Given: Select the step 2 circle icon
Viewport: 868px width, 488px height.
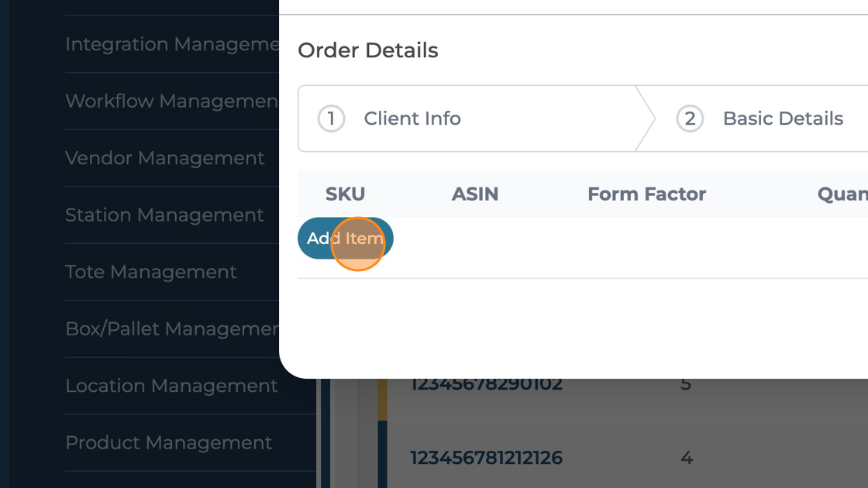Looking at the screenshot, I should [x=690, y=119].
